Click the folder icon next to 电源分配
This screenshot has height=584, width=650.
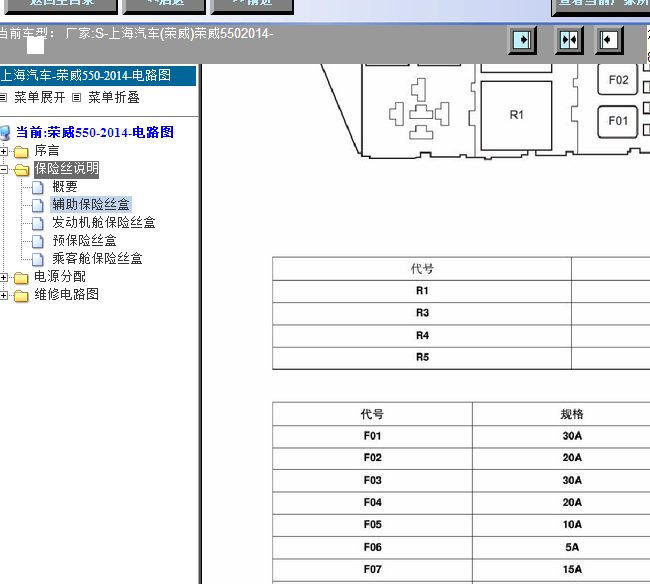pos(21,277)
